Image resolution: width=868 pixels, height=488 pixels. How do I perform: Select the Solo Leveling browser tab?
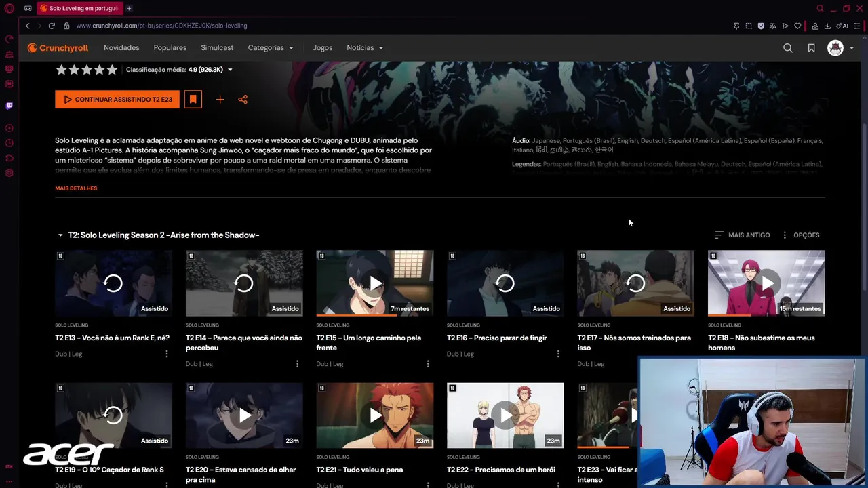pyautogui.click(x=80, y=8)
